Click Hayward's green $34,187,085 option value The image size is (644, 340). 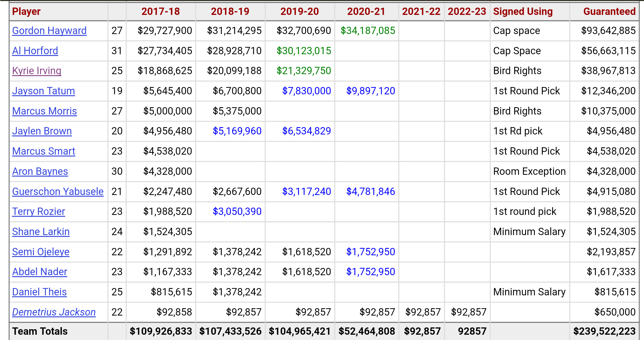(x=368, y=31)
